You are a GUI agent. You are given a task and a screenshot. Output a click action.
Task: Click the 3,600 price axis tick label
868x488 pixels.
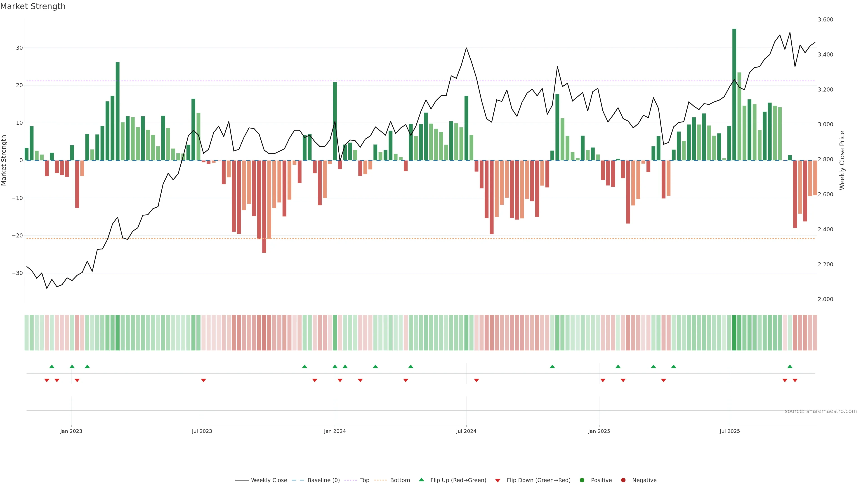coord(825,19)
